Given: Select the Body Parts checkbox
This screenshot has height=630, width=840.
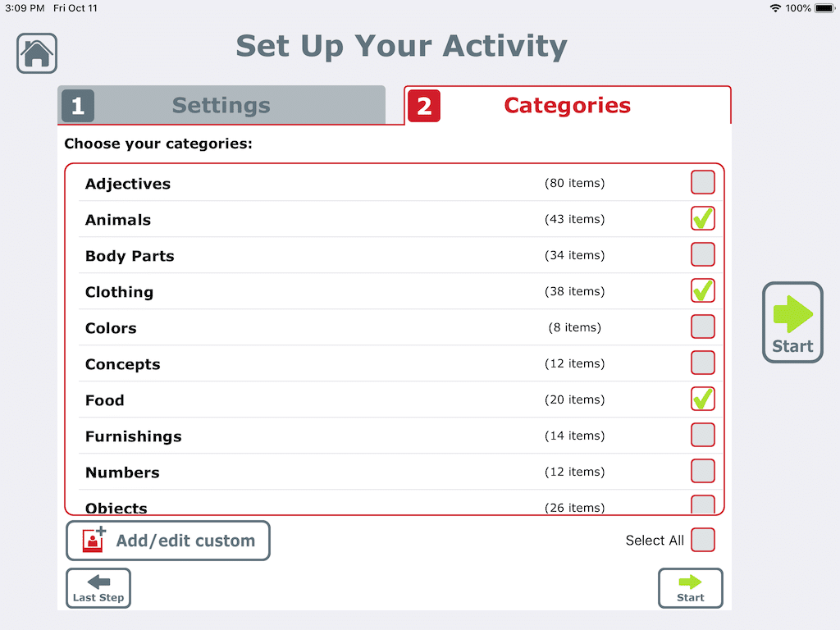Looking at the screenshot, I should coord(702,254).
